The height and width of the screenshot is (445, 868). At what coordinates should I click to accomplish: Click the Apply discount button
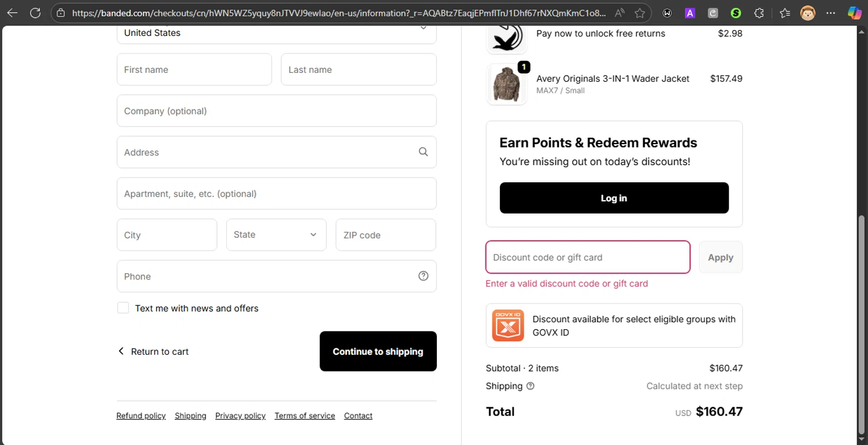pyautogui.click(x=720, y=257)
